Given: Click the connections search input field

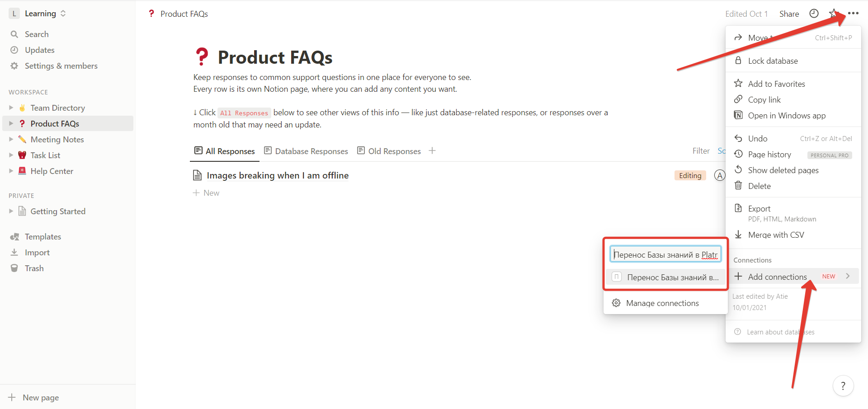Looking at the screenshot, I should [x=665, y=254].
